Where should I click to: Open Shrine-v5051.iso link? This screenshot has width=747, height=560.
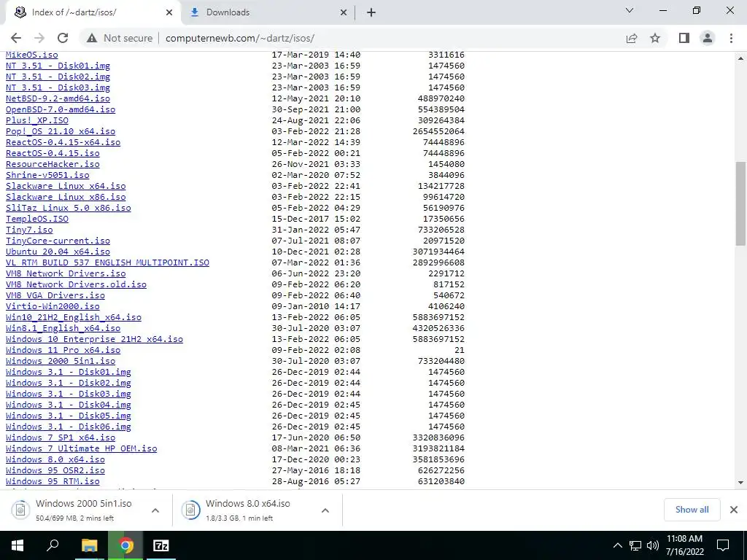pos(47,175)
